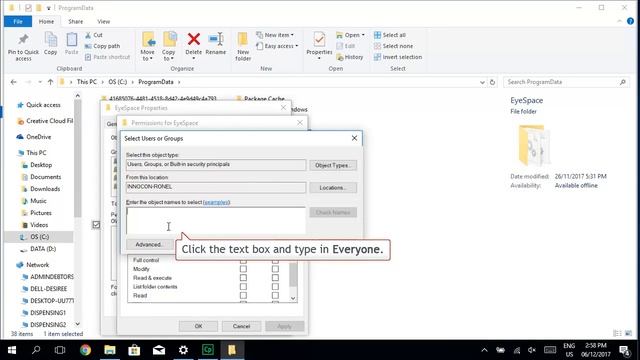Toggle checkbox beside the selected folder item

(x=96, y=225)
